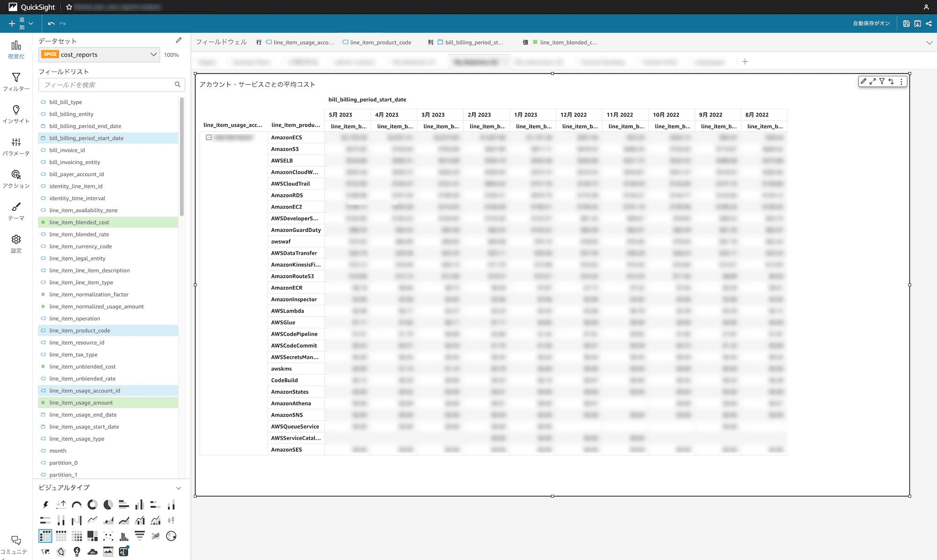Choose the funnel chart visual type
Screen dimensions: 937x560
(140, 536)
